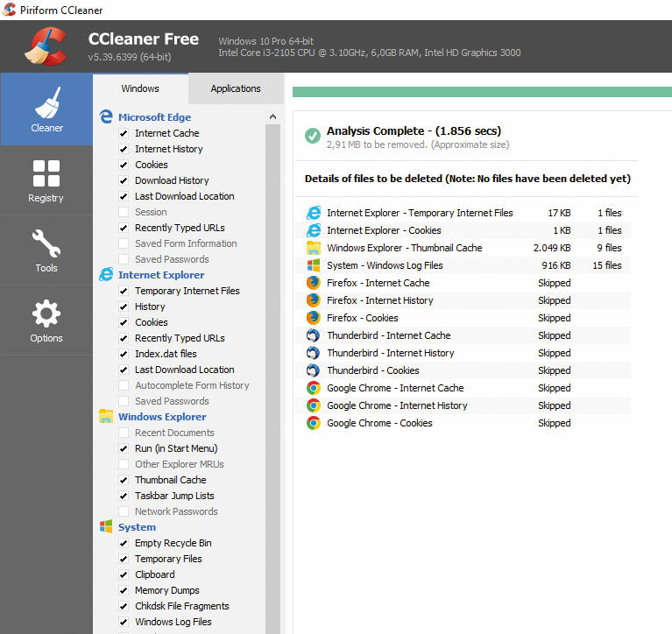Enable Other Explorer MRUs checkbox
The image size is (672, 634).
124,464
